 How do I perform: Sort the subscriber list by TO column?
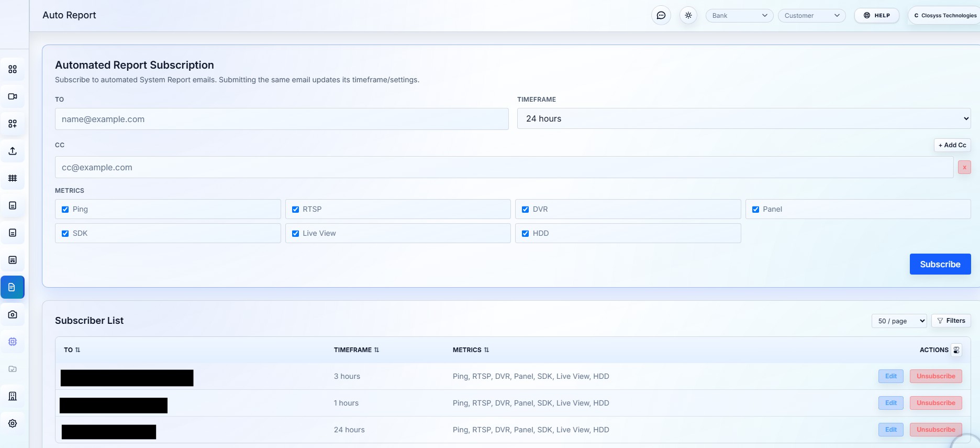(72, 350)
